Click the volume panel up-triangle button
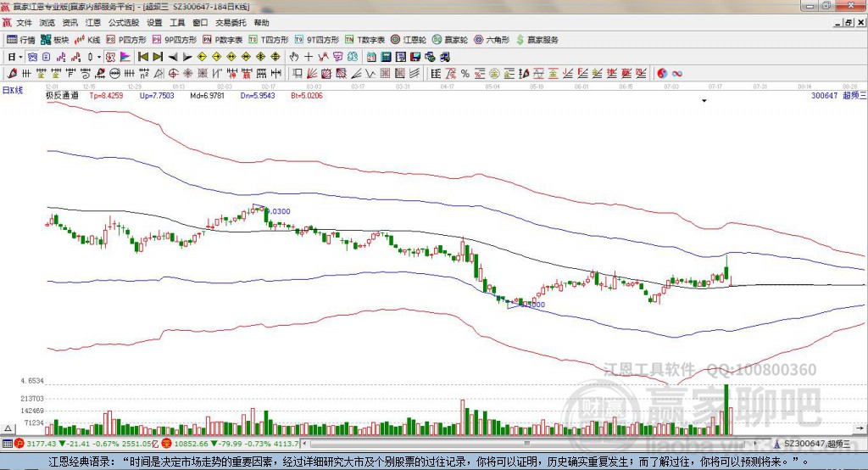 (8, 428)
